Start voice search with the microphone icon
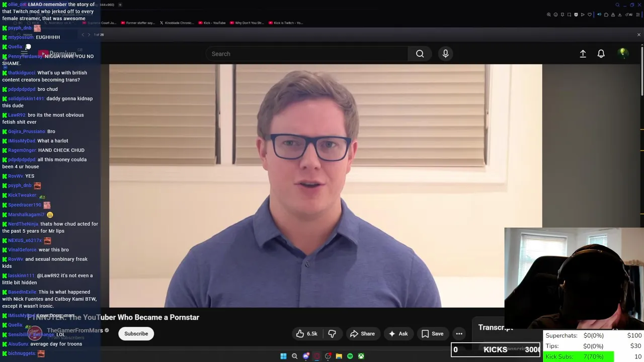 [x=445, y=54]
